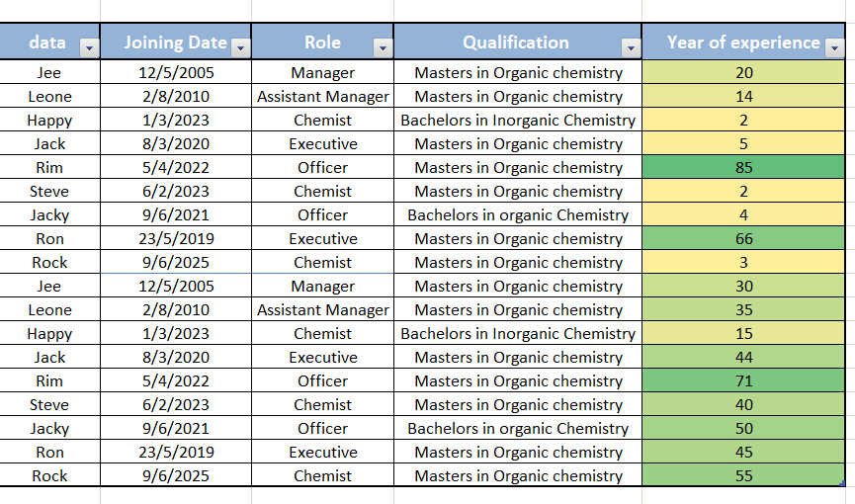
Task: Open the Joining Date filter dropdown
Action: pyautogui.click(x=240, y=48)
